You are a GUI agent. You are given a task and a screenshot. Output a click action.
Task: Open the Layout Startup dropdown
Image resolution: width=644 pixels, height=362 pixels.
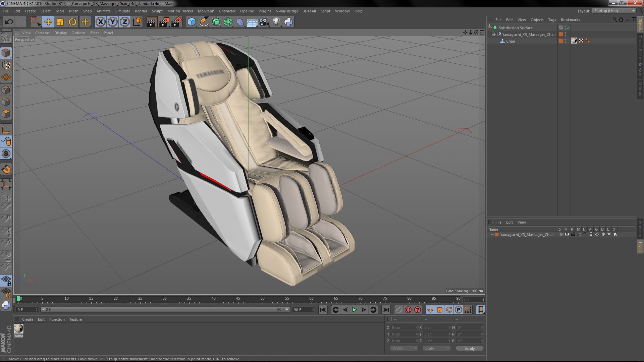click(x=614, y=11)
